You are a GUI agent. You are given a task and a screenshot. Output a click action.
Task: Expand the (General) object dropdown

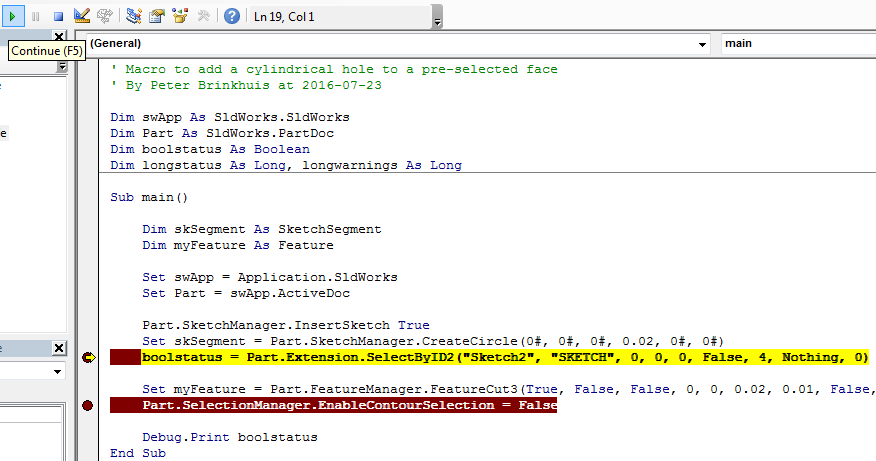coord(702,44)
